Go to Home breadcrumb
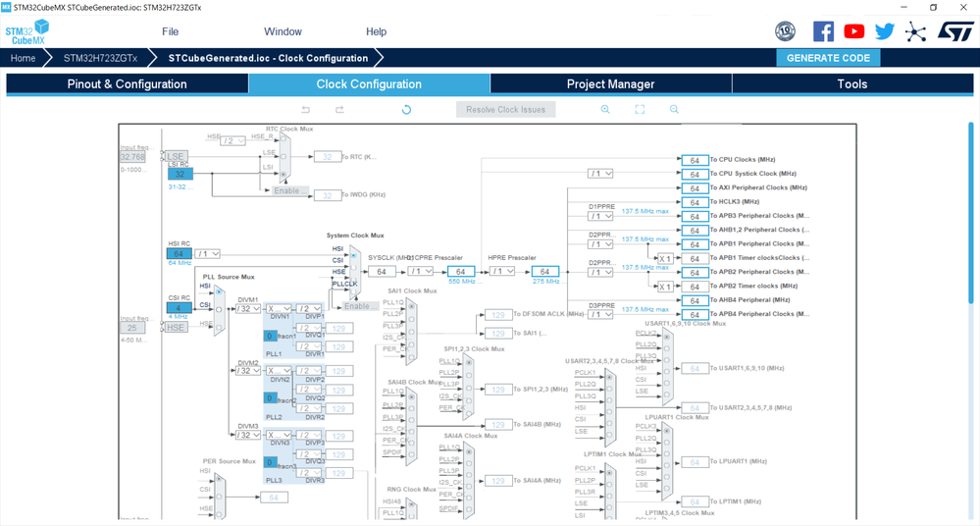Image resolution: width=980 pixels, height=526 pixels. 23,58
